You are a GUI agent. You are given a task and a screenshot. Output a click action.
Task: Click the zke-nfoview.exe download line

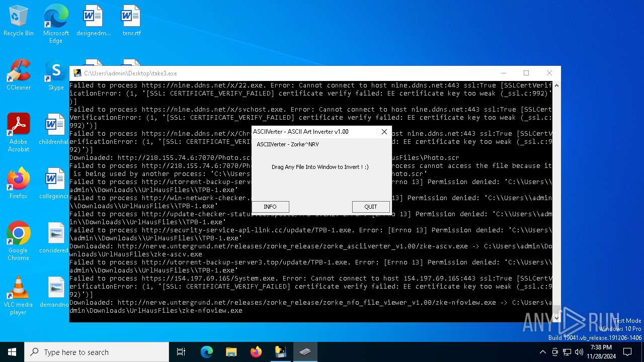coord(310,307)
